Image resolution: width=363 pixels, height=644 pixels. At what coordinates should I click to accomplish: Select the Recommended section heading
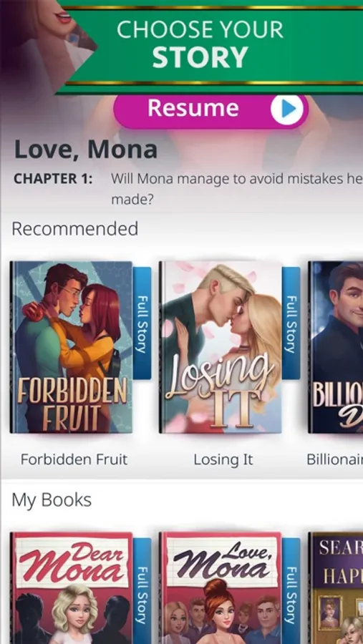coord(75,229)
